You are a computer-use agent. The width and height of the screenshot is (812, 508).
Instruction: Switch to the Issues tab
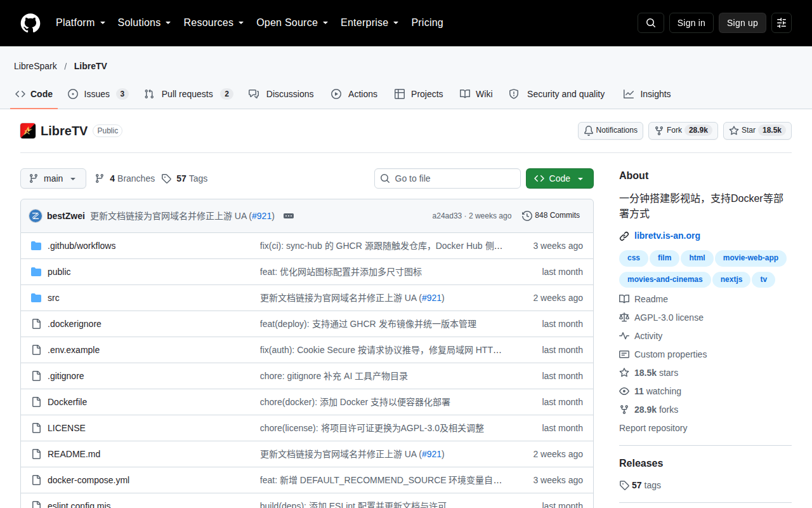98,94
